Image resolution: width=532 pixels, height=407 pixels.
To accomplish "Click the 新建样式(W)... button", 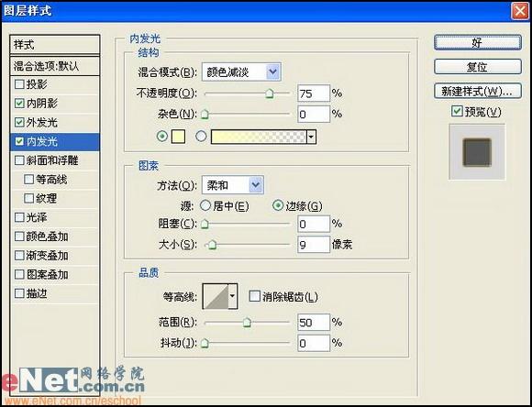I will coord(477,91).
